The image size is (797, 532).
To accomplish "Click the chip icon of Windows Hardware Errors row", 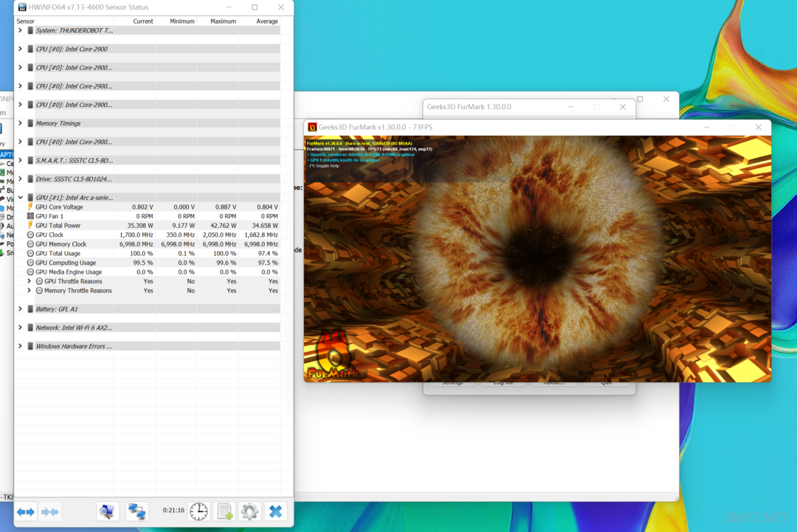I will click(x=30, y=346).
